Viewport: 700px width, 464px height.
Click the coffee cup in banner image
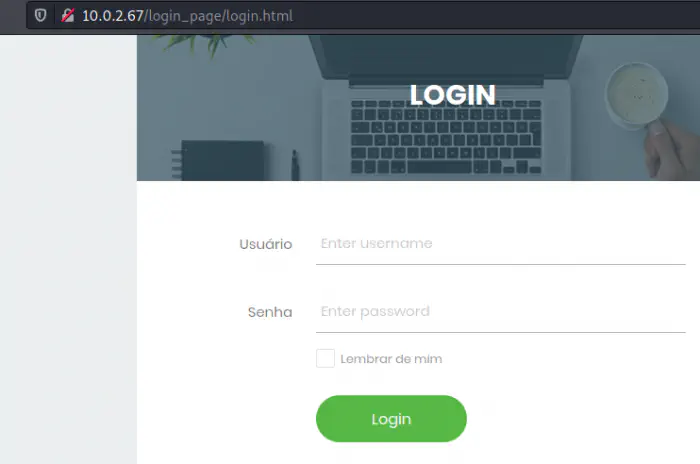point(637,95)
